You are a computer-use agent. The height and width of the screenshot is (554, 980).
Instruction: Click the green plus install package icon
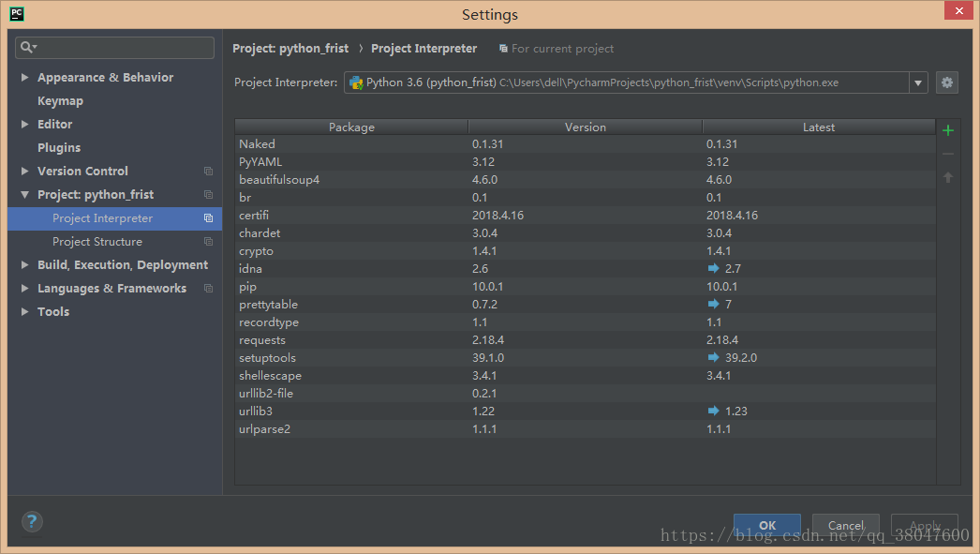pyautogui.click(x=947, y=130)
